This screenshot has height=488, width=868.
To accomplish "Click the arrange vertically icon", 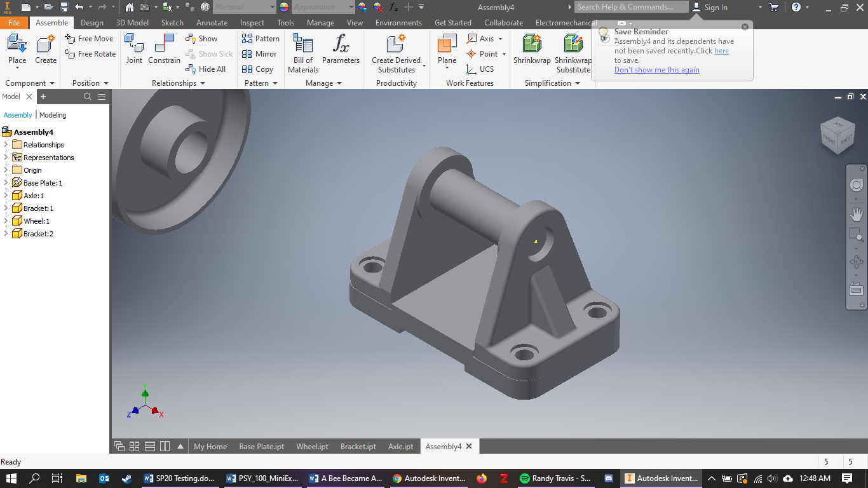I will 165,446.
